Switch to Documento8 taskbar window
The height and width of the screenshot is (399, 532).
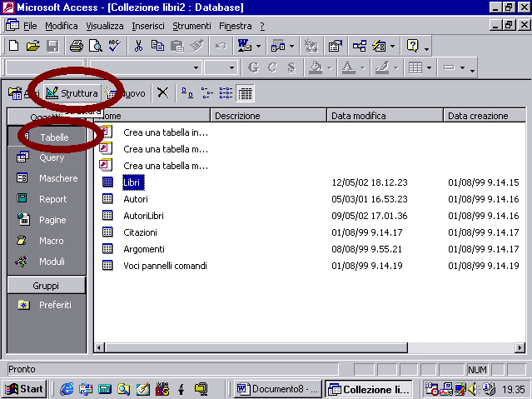click(x=277, y=389)
